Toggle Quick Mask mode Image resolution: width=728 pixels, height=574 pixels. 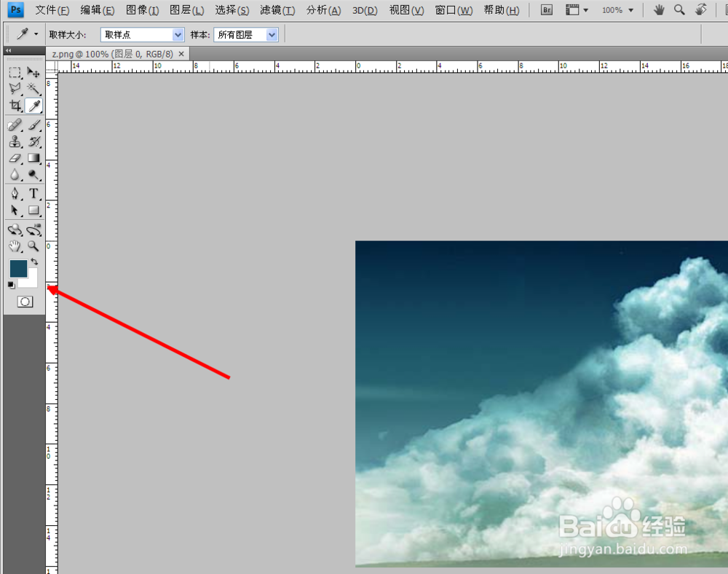tap(25, 302)
